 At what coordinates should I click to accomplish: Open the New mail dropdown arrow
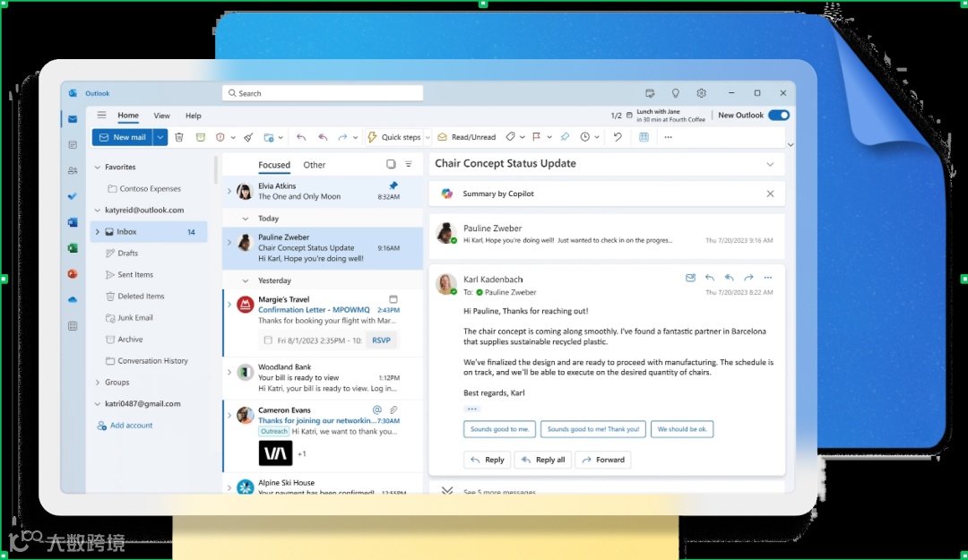[x=160, y=137]
